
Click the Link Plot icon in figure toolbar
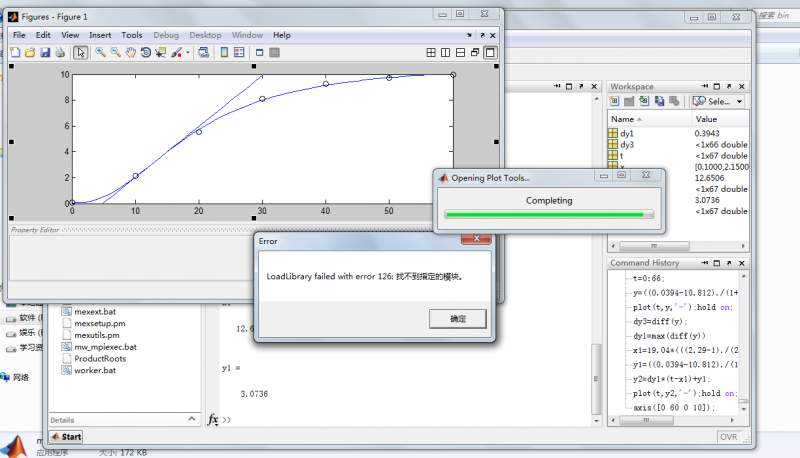[x=204, y=53]
